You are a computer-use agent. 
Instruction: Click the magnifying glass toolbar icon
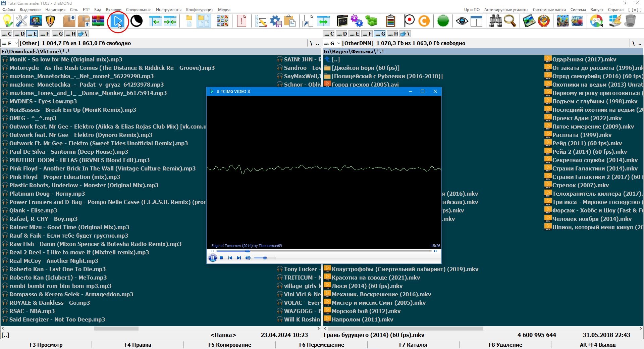(510, 21)
